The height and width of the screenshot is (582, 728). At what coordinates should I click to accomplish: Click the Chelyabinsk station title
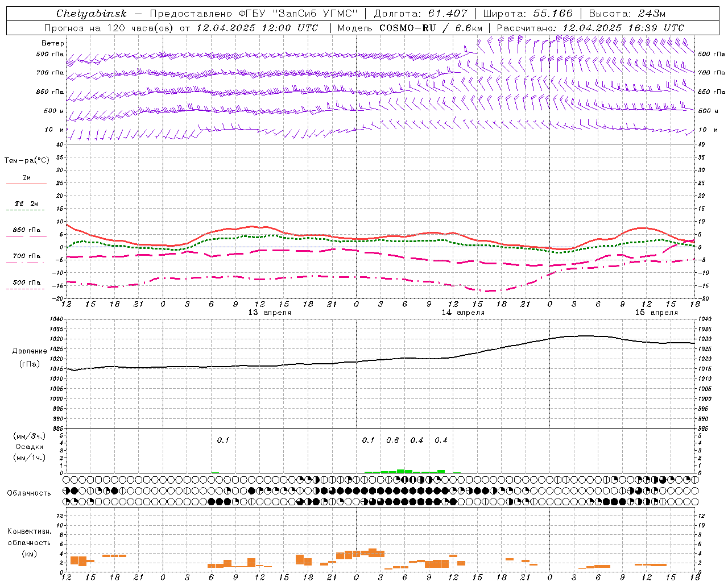pos(92,14)
